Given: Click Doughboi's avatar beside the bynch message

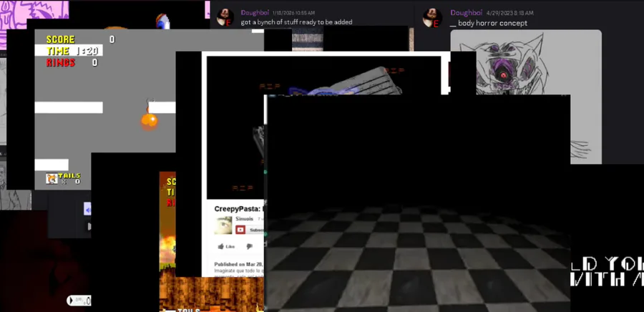Looking at the screenshot, I should tap(225, 18).
